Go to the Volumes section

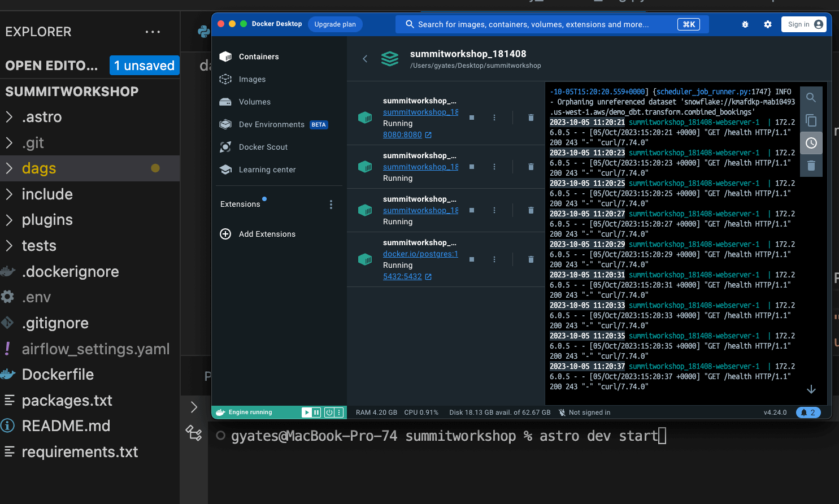254,102
